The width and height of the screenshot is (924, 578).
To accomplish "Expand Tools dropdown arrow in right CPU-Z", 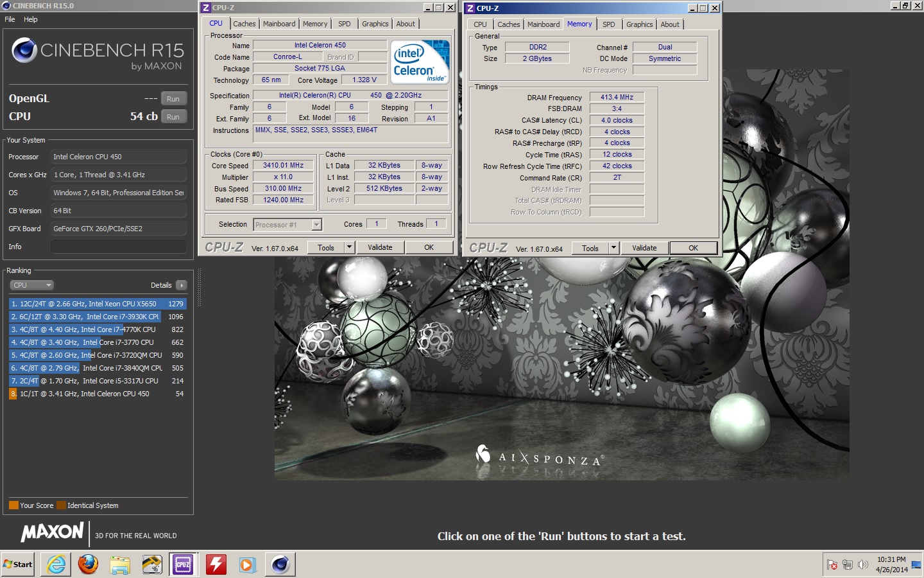I will tap(614, 249).
